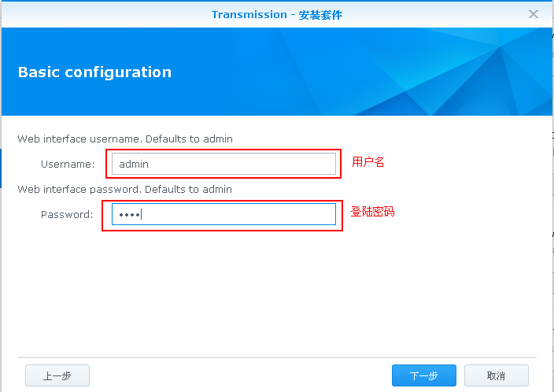Go back with the 上一步 button
The image size is (554, 392).
pos(57,375)
